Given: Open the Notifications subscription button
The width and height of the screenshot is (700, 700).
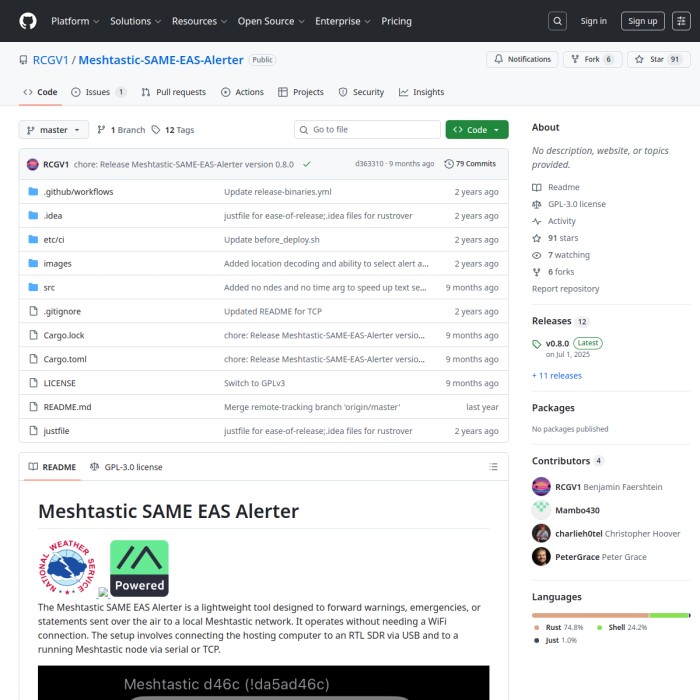Looking at the screenshot, I should (x=522, y=60).
